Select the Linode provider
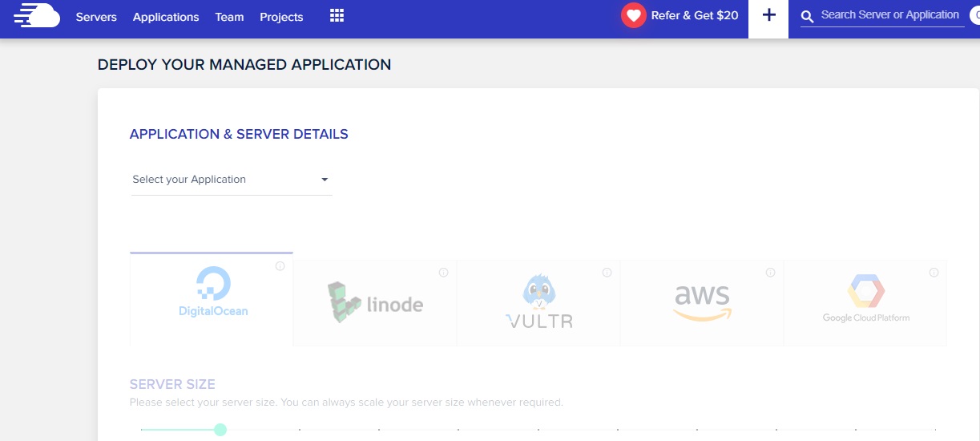 pyautogui.click(x=375, y=303)
